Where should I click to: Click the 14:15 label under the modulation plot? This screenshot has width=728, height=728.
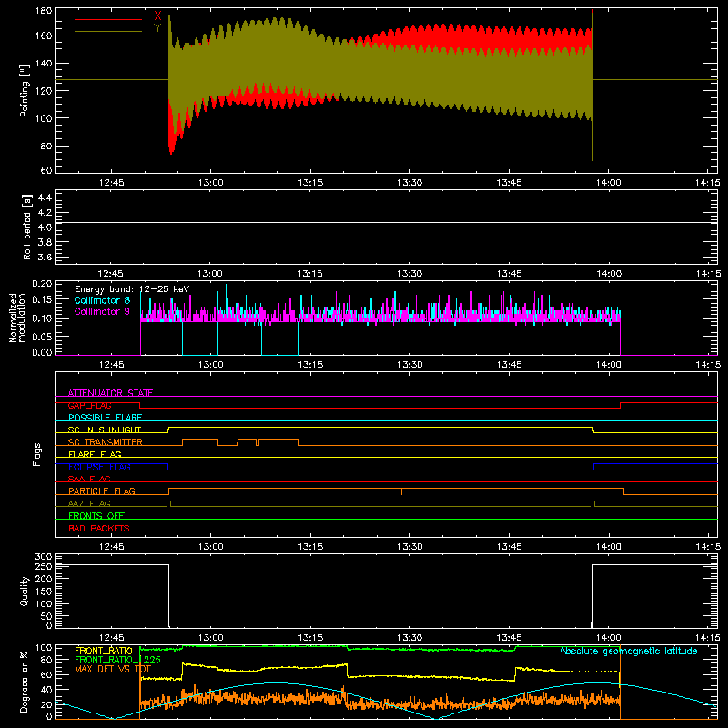(708, 365)
